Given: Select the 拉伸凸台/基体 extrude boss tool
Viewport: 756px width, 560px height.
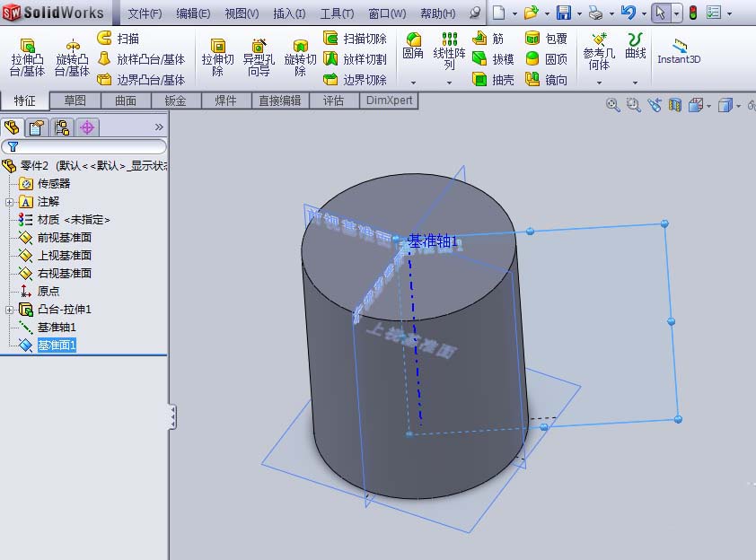Looking at the screenshot, I should 28,57.
